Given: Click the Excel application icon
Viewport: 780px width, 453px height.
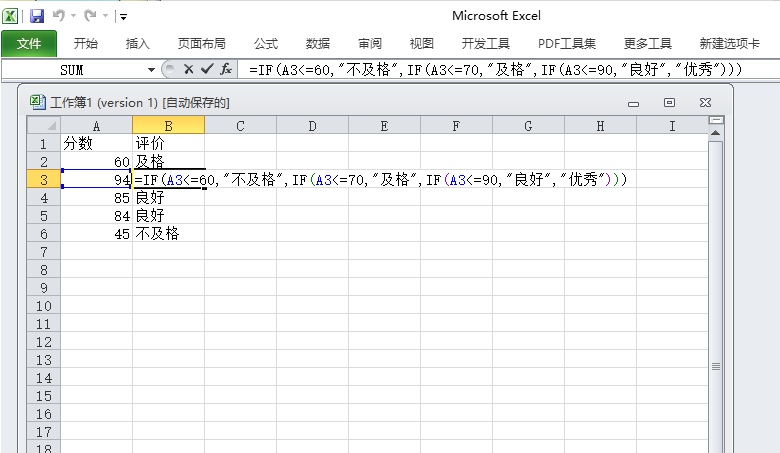Looking at the screenshot, I should click(x=10, y=16).
